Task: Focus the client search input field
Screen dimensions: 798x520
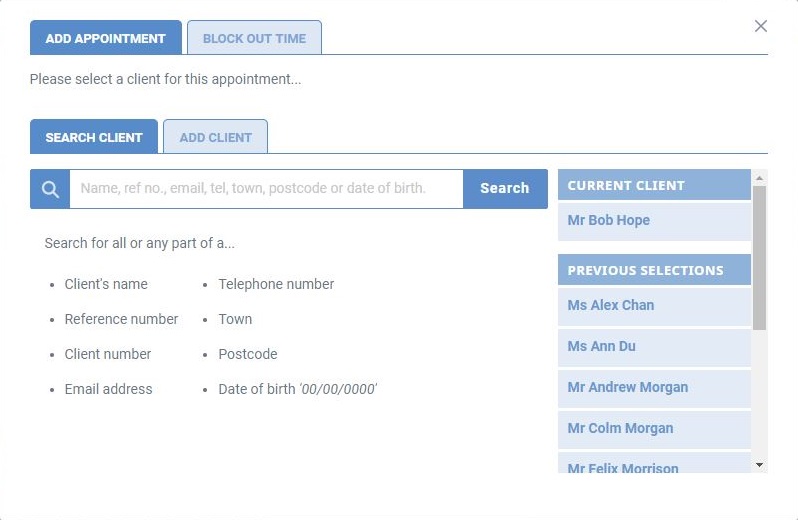Action: click(x=266, y=189)
